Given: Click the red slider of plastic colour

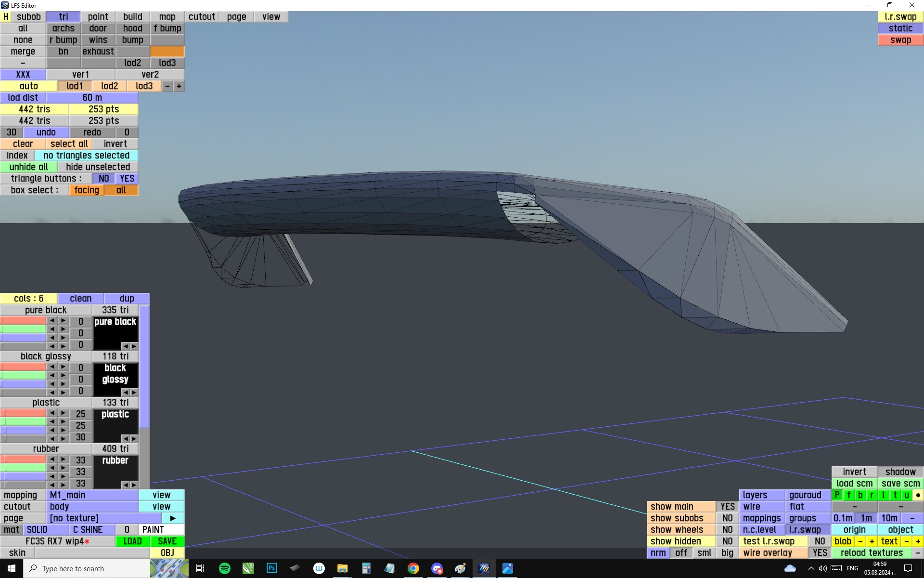Looking at the screenshot, I should coord(23,413).
